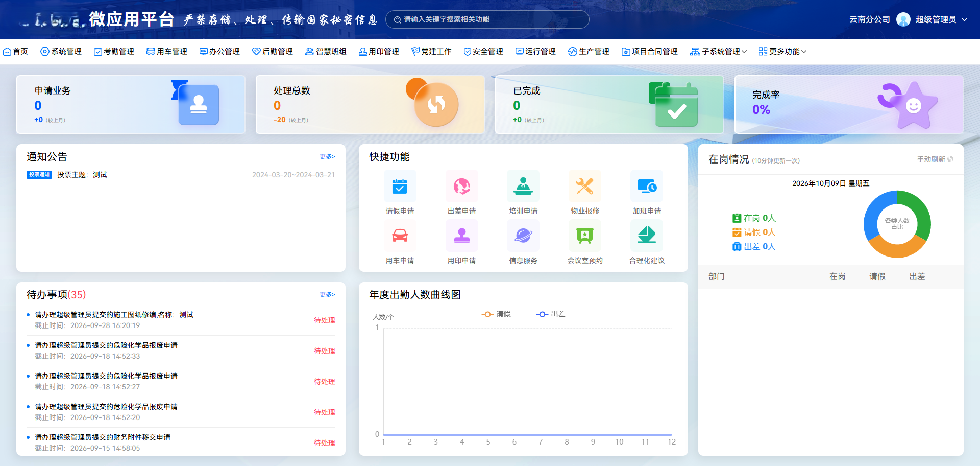
Task: Toggle the 请假 legend in attendance chart
Action: (496, 314)
